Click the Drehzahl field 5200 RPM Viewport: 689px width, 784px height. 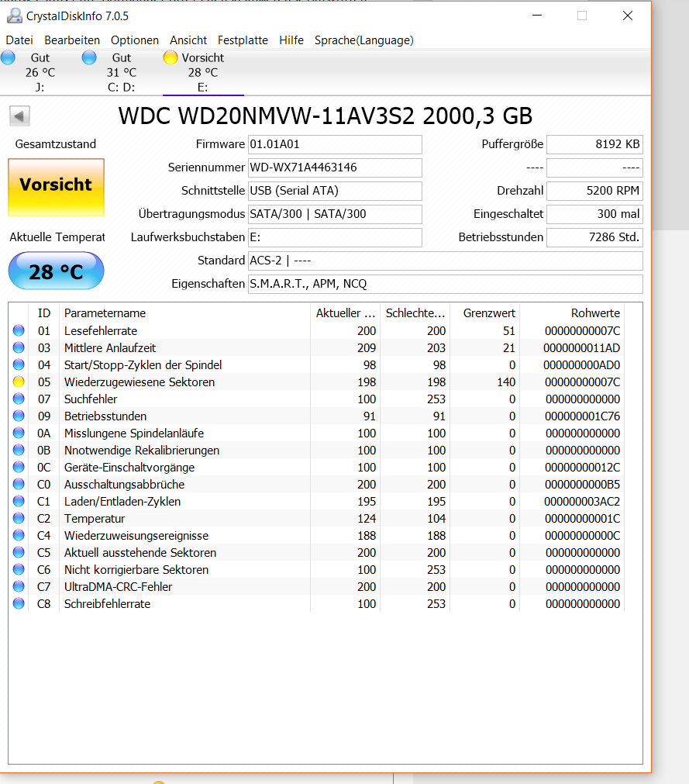click(x=594, y=191)
